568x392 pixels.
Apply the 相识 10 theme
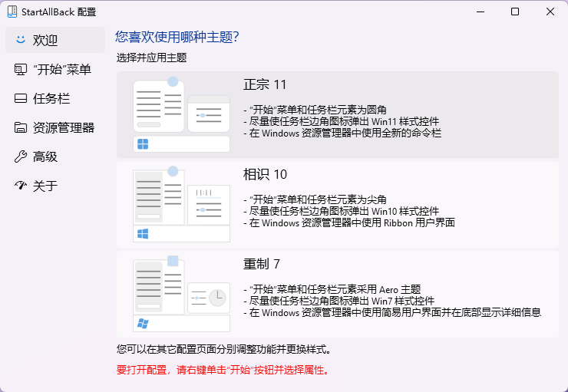click(x=337, y=205)
